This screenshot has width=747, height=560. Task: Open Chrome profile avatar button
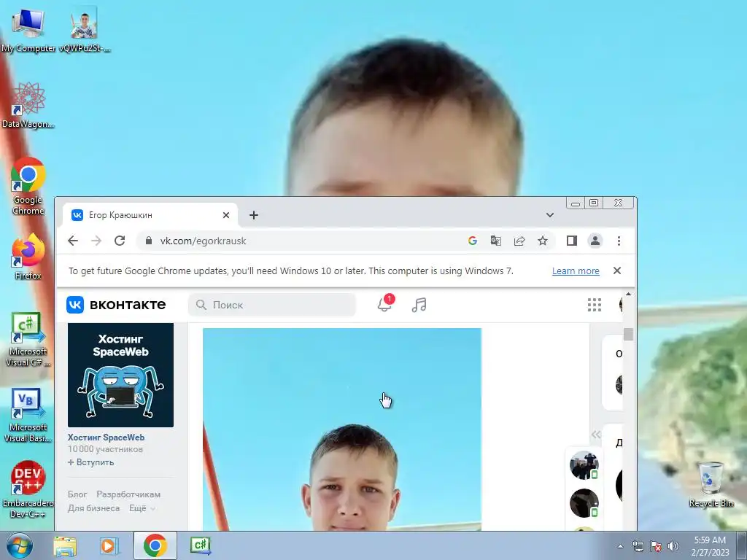595,241
